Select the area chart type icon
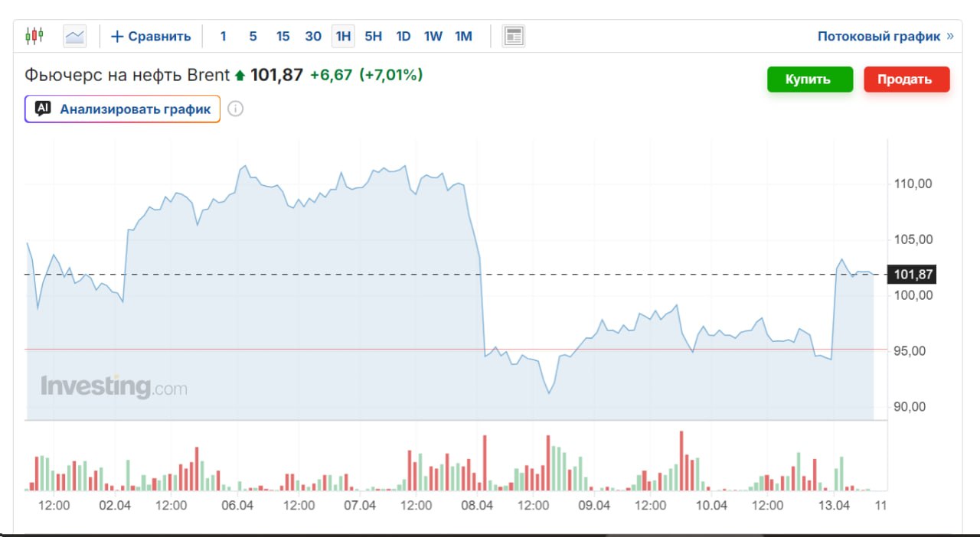This screenshot has height=537, width=980. tap(75, 36)
